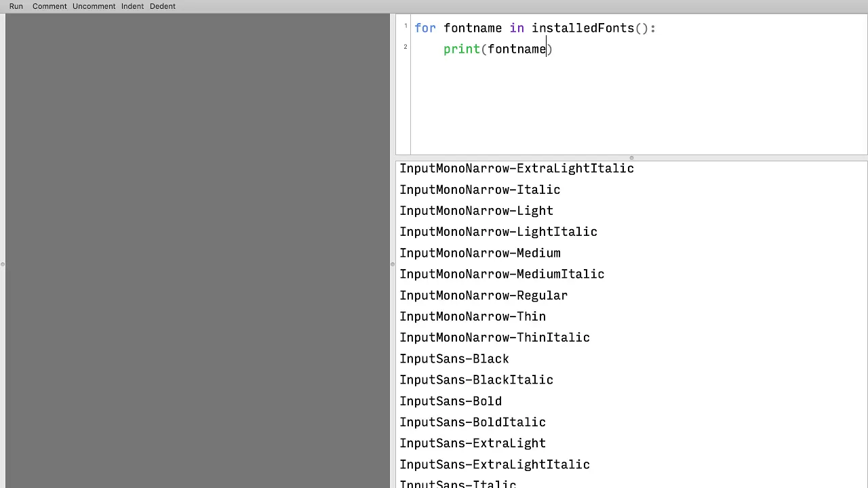Click line number 1 in the gutter
Image resolution: width=868 pixels, height=488 pixels.
pos(406,26)
